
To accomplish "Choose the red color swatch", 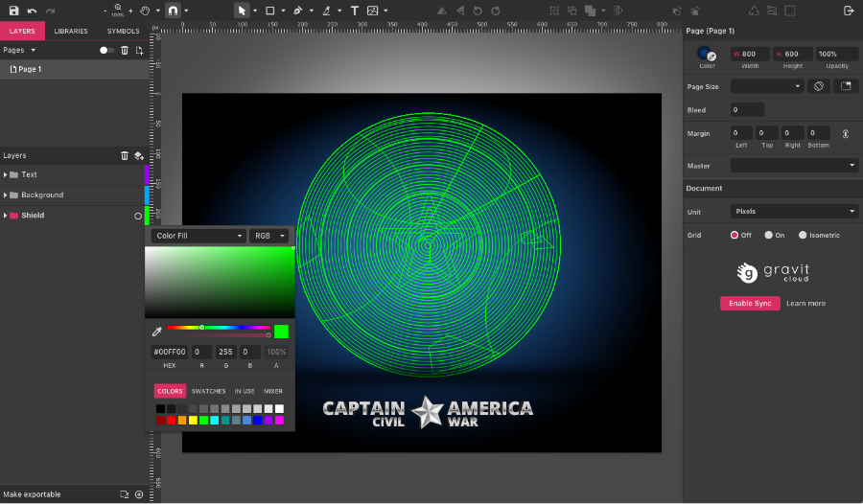I will point(172,420).
